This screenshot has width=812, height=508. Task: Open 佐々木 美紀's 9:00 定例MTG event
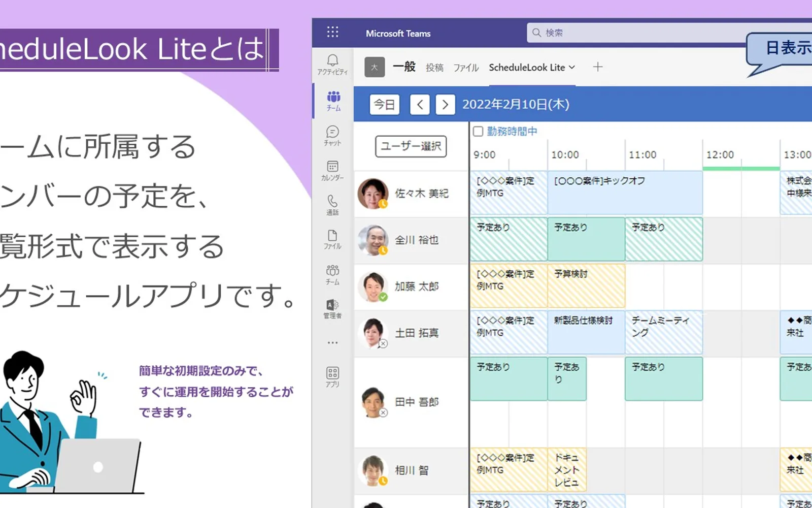pyautogui.click(x=509, y=193)
